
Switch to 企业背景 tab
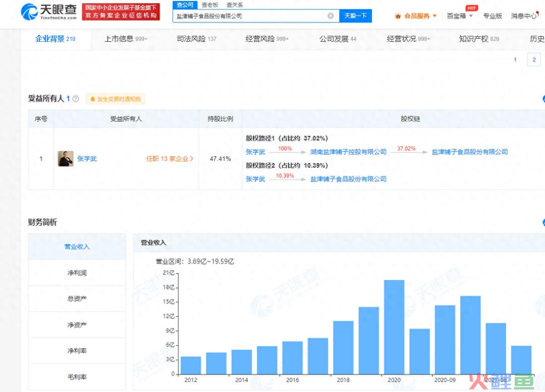(55, 39)
